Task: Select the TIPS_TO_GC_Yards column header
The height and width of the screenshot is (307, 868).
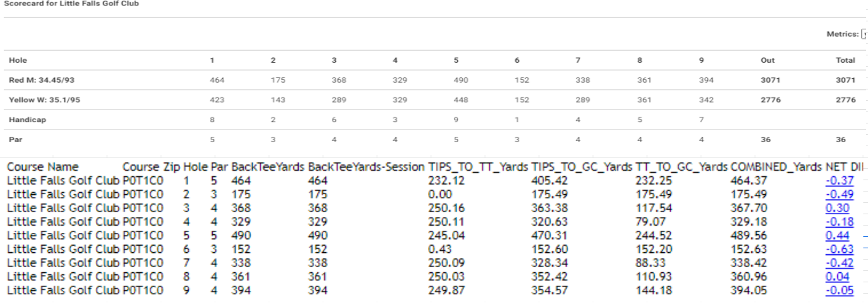Action: (x=581, y=166)
